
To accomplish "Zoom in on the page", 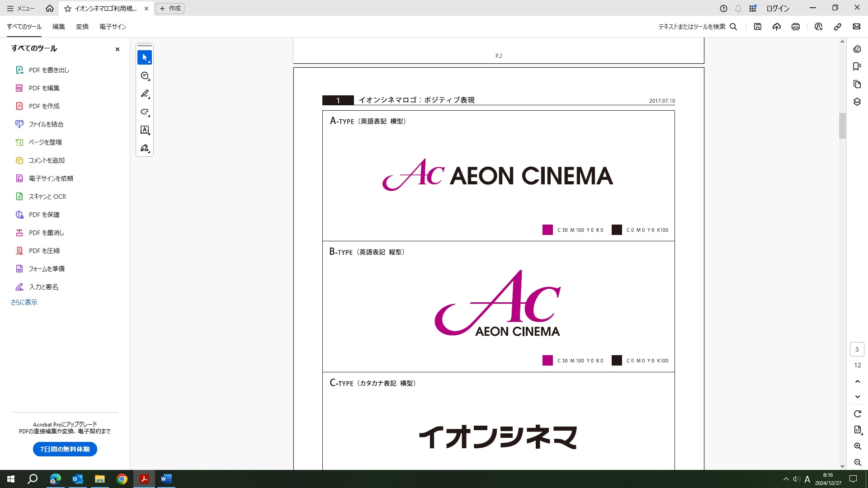I will [x=858, y=446].
